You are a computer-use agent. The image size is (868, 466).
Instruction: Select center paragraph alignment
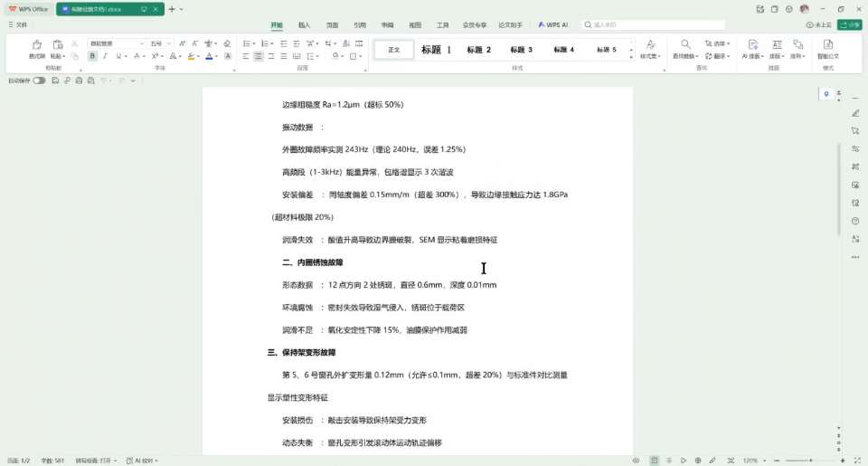click(259, 56)
